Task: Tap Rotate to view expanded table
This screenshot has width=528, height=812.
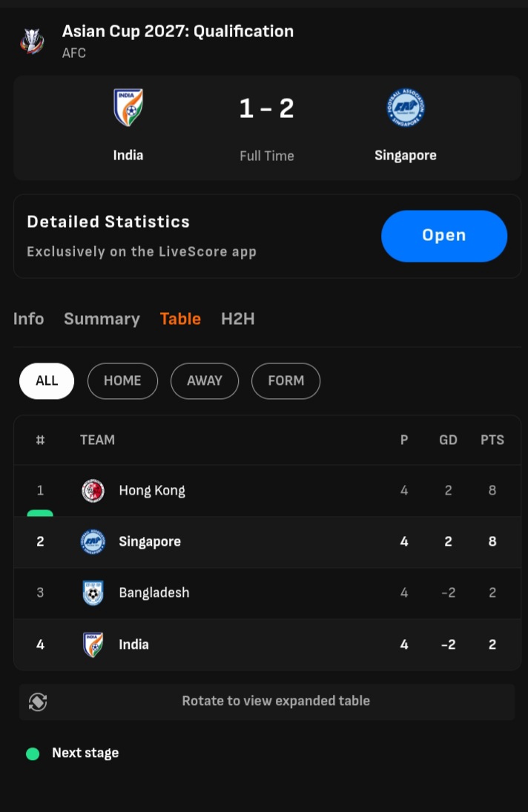Action: (276, 701)
